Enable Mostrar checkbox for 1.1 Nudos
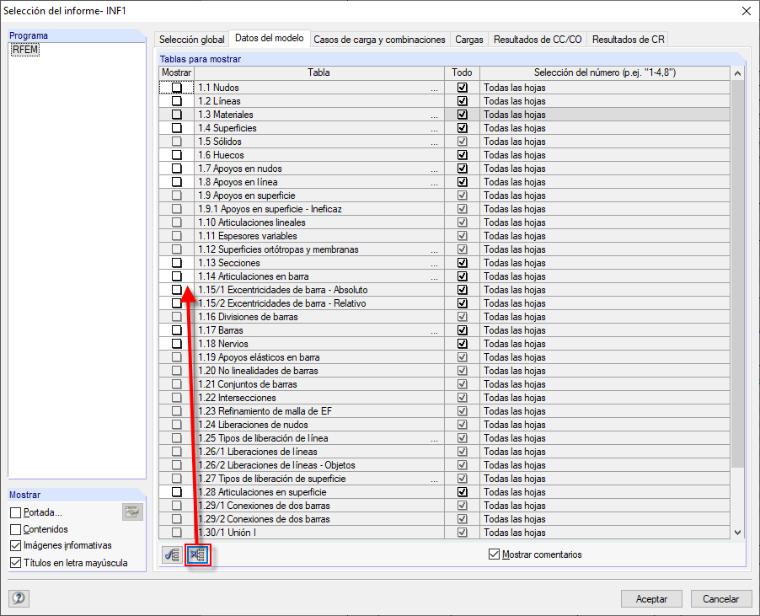760x616 pixels. pos(177,88)
